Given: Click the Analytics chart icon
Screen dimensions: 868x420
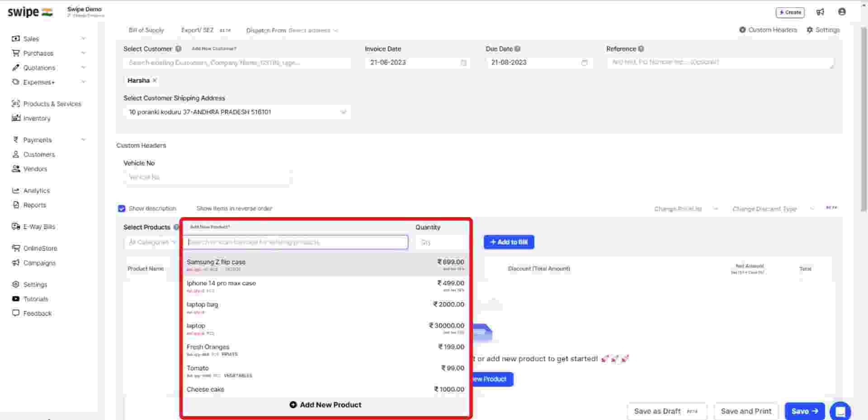Looking at the screenshot, I should tap(16, 191).
